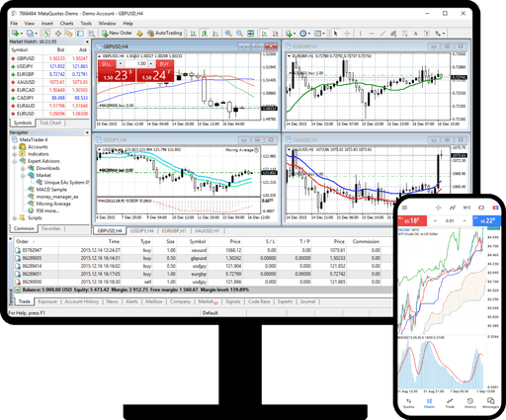
Task: Click the New Order button
Action: tap(117, 34)
